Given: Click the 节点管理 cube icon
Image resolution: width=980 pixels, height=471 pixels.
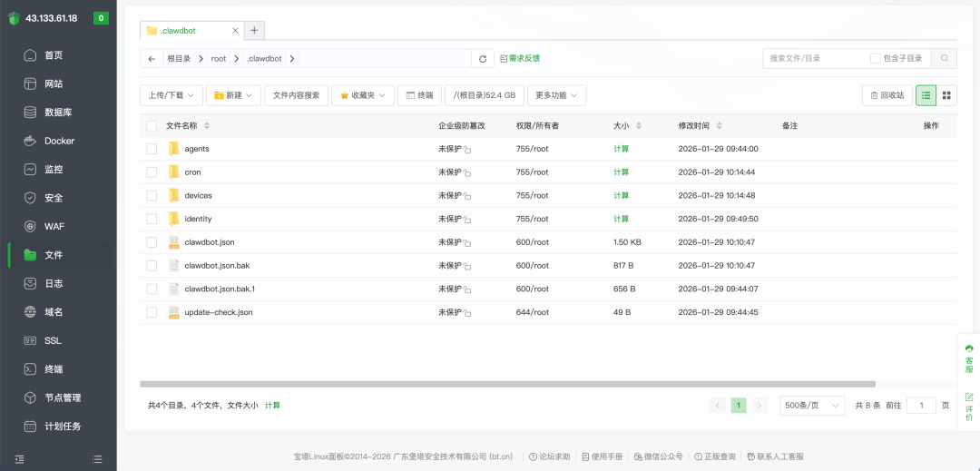Looking at the screenshot, I should click(x=30, y=397).
